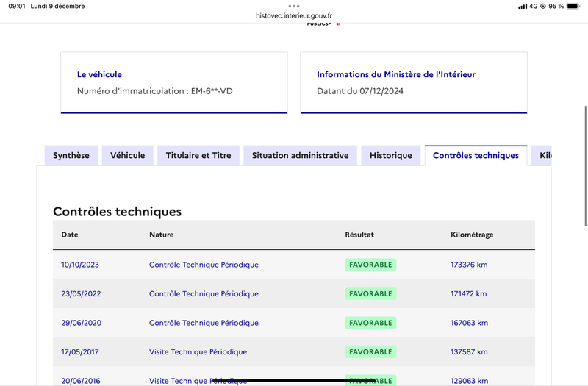Click the 137587 km mileage value
Viewport: 588px width, 386px height.
point(469,352)
